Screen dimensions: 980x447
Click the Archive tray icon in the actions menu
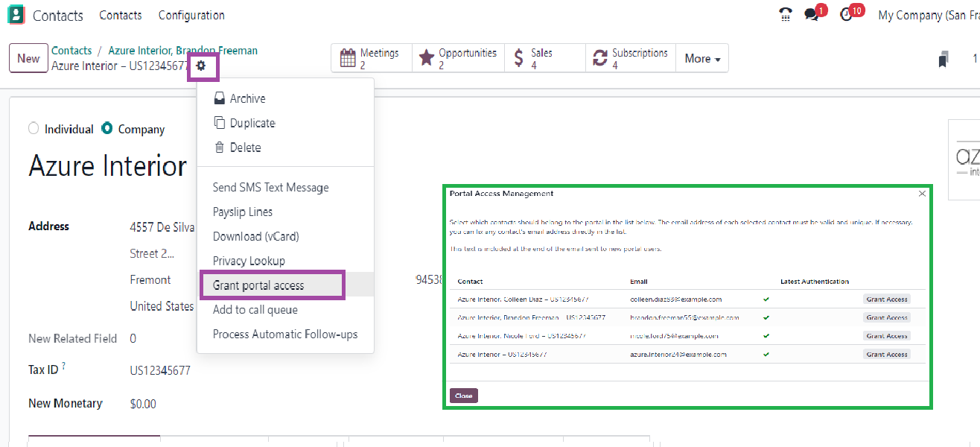(x=219, y=98)
